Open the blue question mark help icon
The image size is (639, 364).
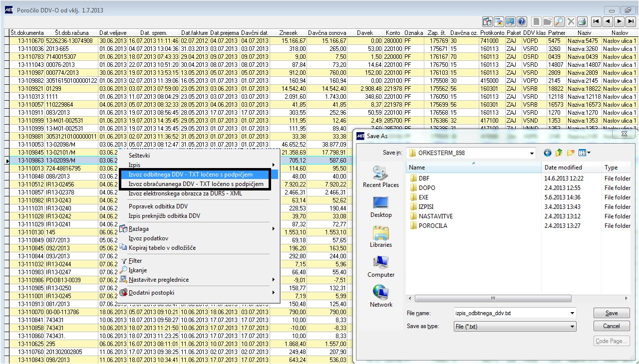pos(522,21)
